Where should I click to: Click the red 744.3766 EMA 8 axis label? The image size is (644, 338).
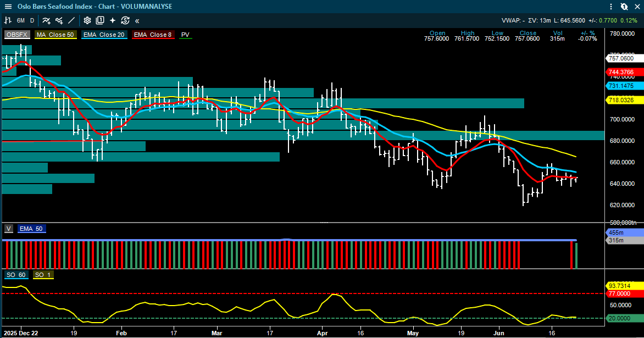pyautogui.click(x=624, y=73)
